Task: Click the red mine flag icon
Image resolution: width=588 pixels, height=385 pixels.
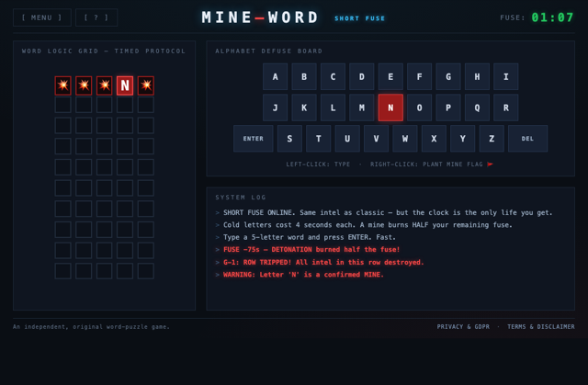Action: tap(490, 164)
